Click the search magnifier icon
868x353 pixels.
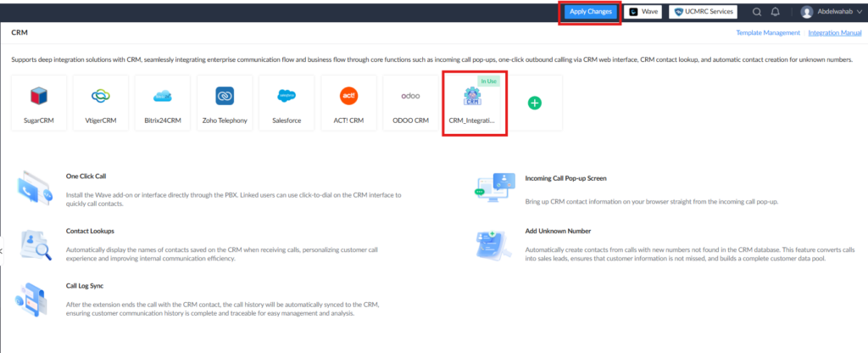click(x=757, y=12)
